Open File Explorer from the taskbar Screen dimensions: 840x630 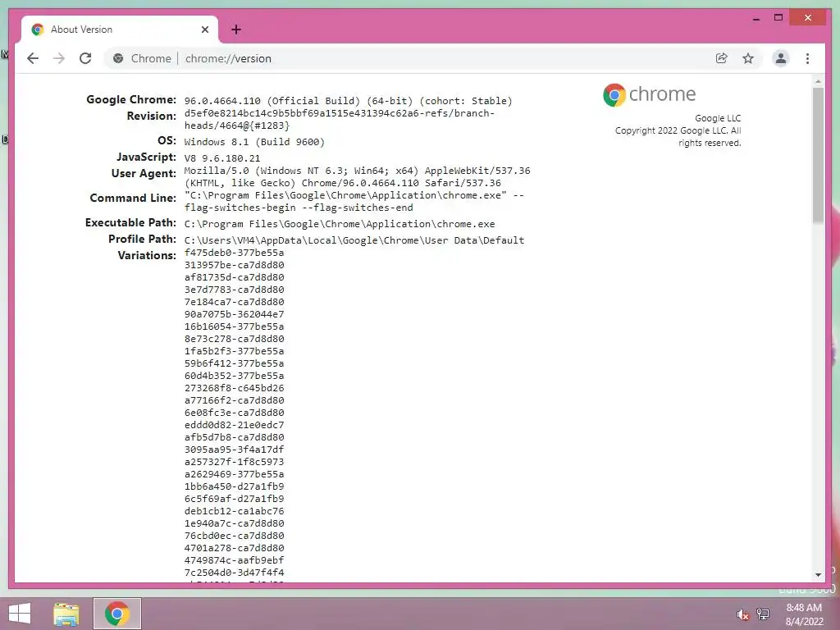click(x=66, y=614)
